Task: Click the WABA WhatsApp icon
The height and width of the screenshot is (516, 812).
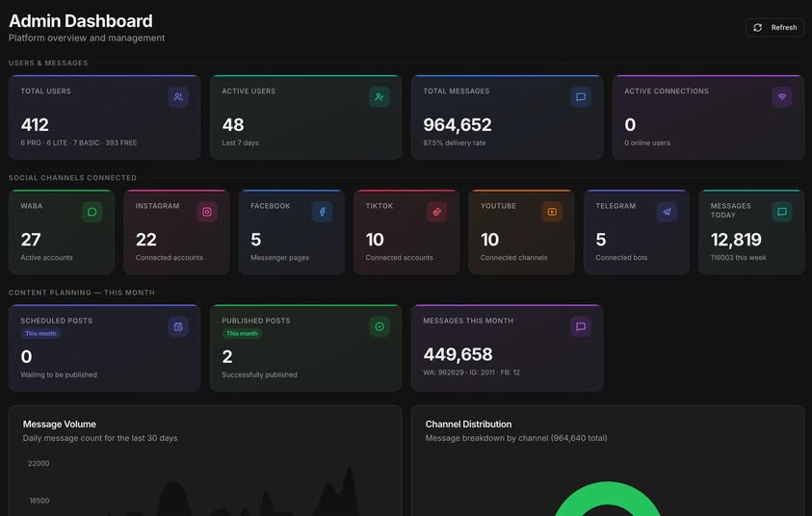Action: coord(92,212)
